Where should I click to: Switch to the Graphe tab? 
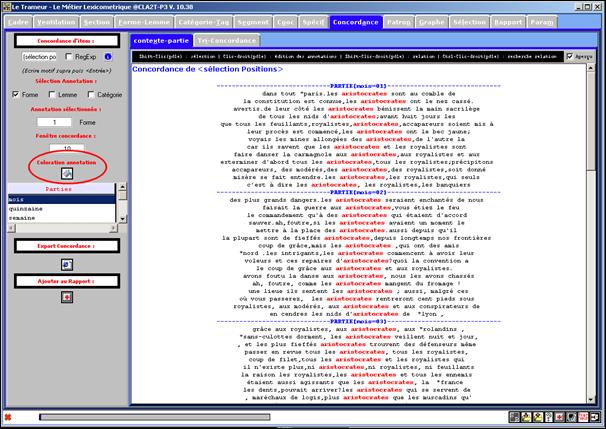(x=432, y=22)
